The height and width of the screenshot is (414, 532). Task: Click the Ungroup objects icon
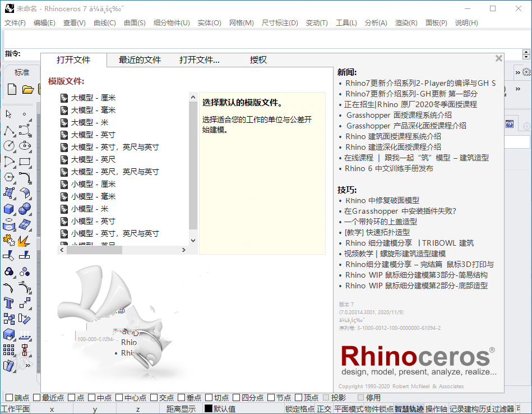click(x=25, y=272)
